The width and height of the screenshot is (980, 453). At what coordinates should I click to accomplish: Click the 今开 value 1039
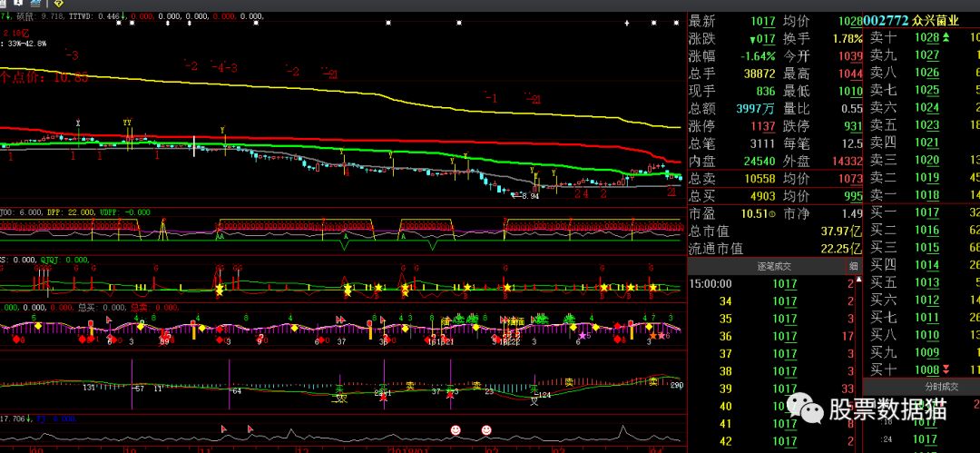click(x=850, y=55)
